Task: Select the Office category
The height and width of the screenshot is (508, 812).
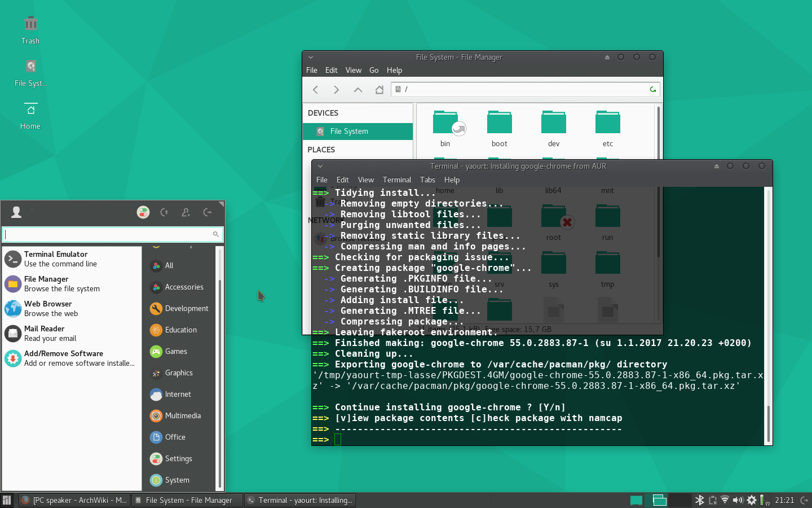Action: click(180, 437)
